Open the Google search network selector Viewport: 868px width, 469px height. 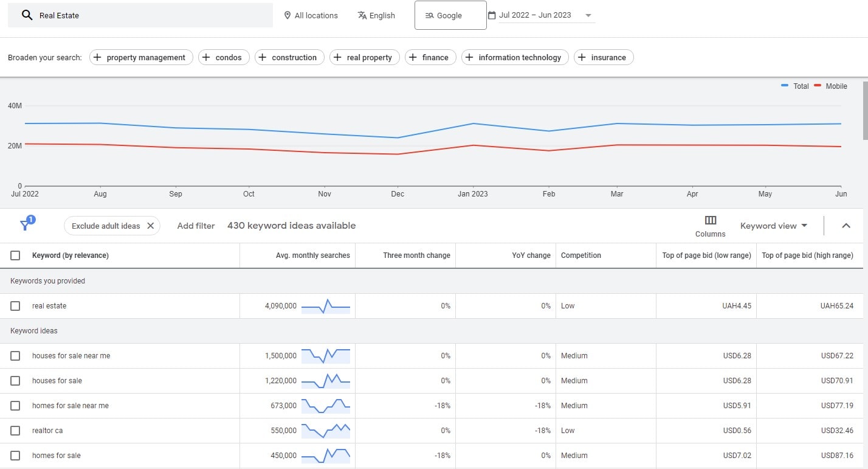pos(450,15)
